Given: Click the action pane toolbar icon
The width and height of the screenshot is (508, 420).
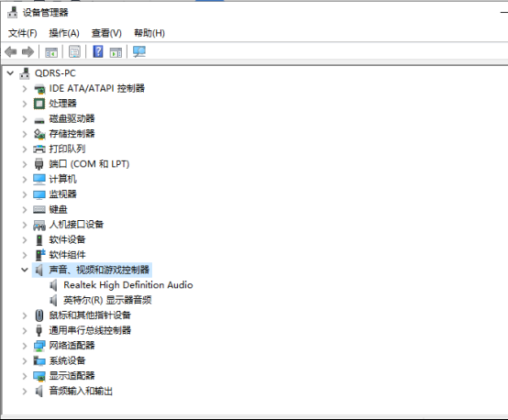Looking at the screenshot, I should [116, 52].
